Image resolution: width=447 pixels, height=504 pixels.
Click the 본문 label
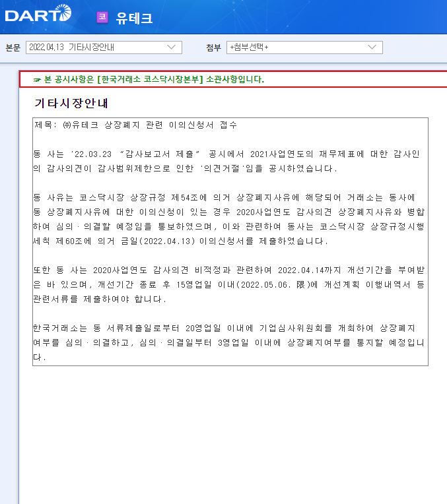13,47
